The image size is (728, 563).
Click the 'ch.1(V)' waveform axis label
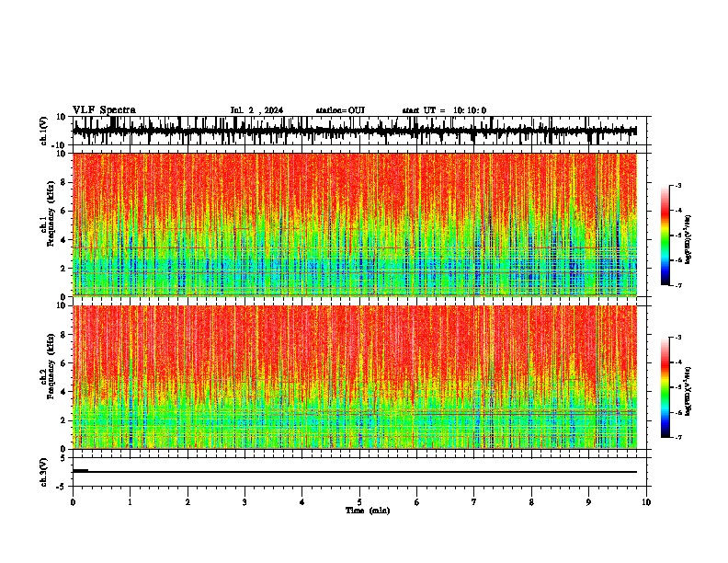(x=44, y=131)
